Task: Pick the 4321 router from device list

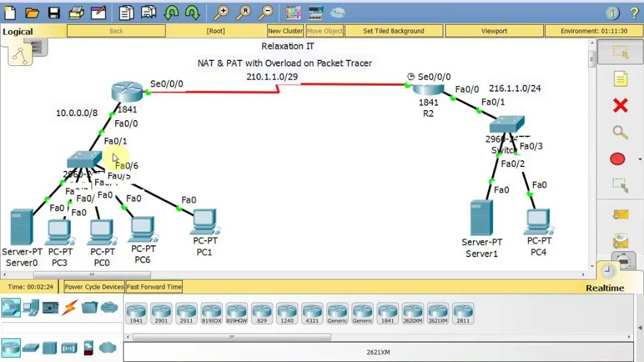Action: coord(312,313)
